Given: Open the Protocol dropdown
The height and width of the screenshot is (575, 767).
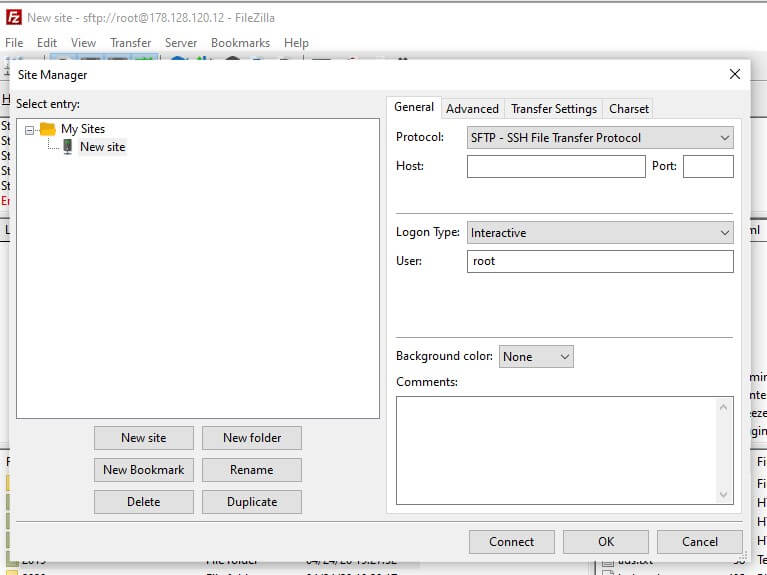Looking at the screenshot, I should 600,138.
